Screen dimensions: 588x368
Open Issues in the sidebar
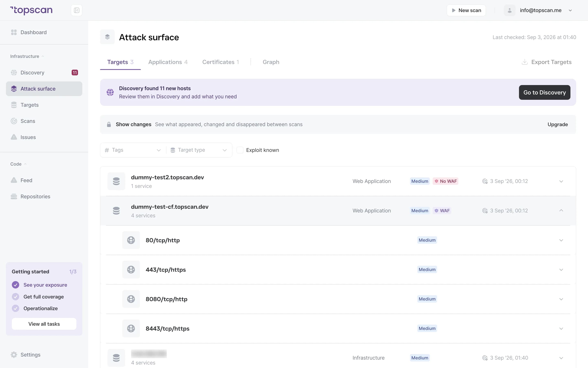point(44,137)
